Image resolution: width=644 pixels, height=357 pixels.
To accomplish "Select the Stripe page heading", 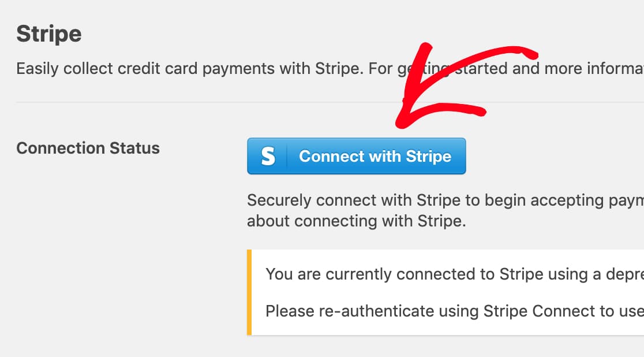I will 49,34.
